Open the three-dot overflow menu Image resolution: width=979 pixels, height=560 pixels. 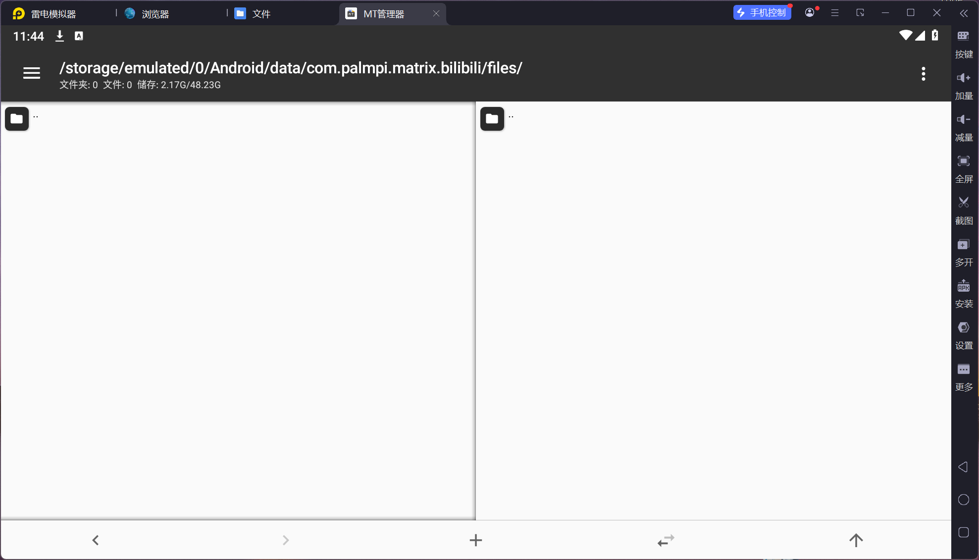coord(923,74)
